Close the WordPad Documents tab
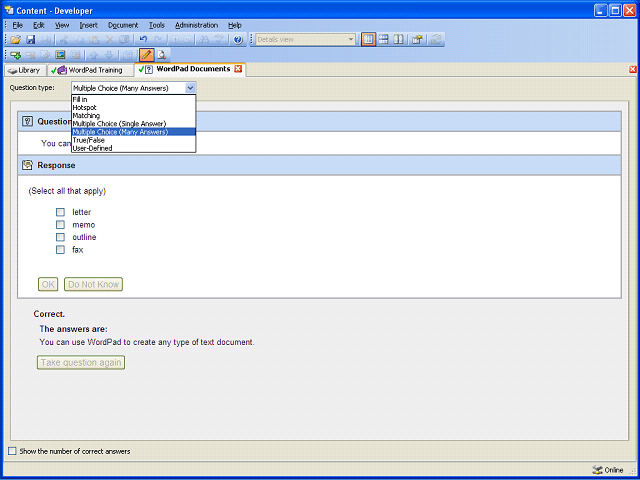Image resolution: width=640 pixels, height=480 pixels. point(238,69)
